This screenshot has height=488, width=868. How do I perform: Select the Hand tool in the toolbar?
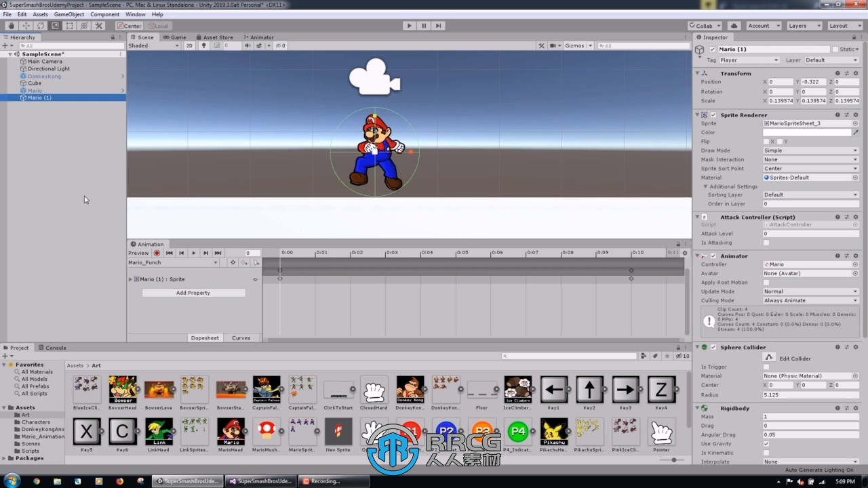click(x=11, y=26)
